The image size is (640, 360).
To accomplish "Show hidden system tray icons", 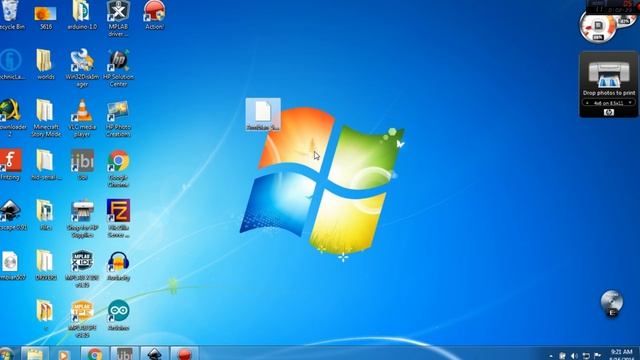I will (551, 356).
